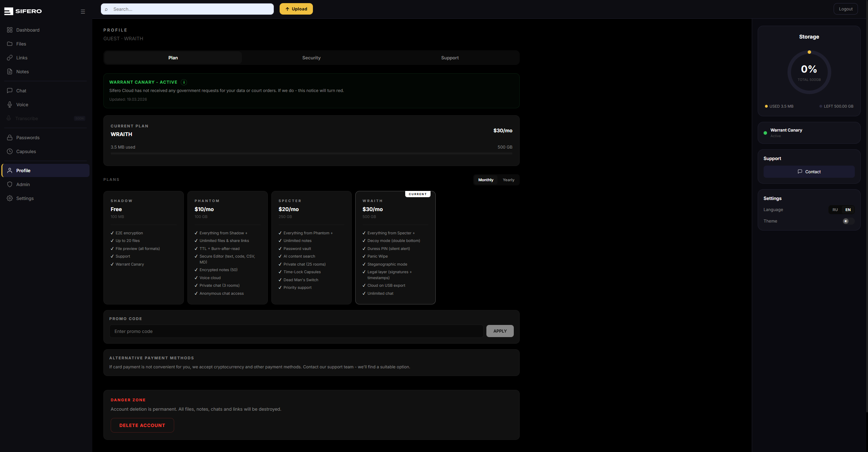Collapse the sidebar with the hamburger icon

click(x=83, y=11)
